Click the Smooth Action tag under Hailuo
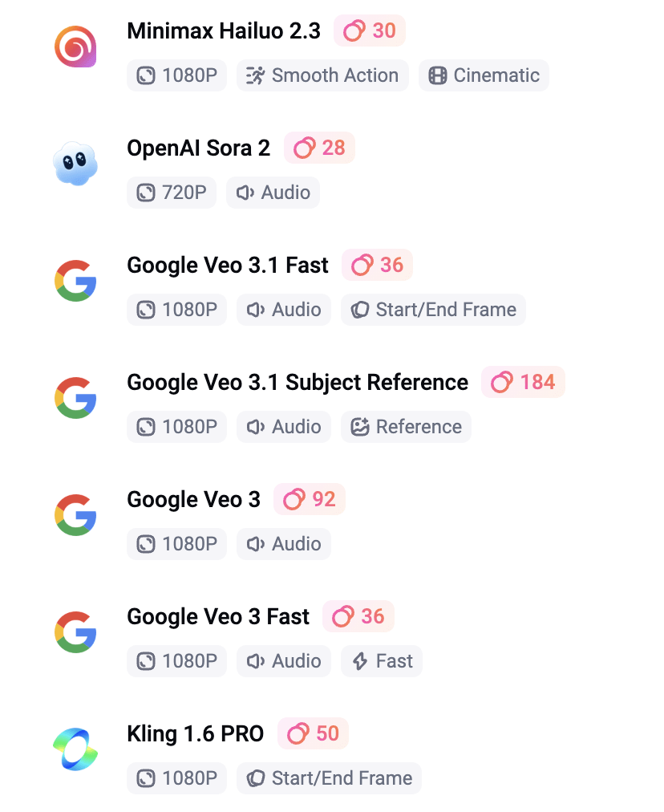664x812 pixels. coord(322,75)
